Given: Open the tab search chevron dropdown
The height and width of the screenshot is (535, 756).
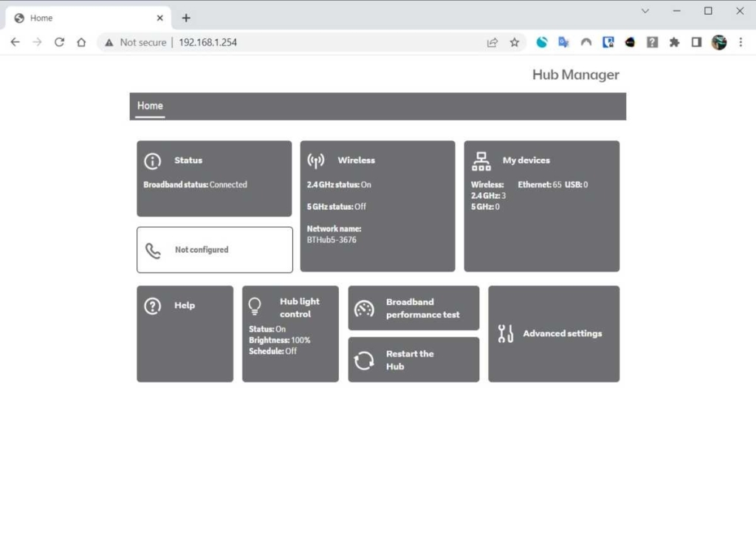Looking at the screenshot, I should [x=645, y=11].
